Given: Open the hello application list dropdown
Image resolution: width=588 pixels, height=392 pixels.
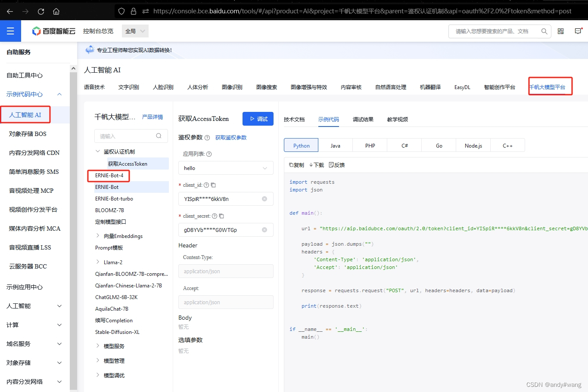Looking at the screenshot, I should pos(226,168).
